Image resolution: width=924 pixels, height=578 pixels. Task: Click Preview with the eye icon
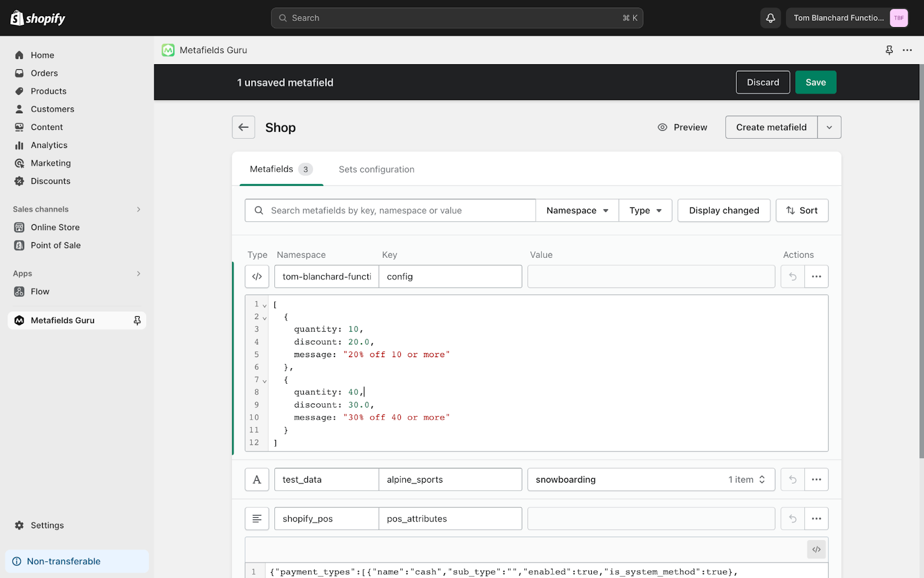[683, 127]
